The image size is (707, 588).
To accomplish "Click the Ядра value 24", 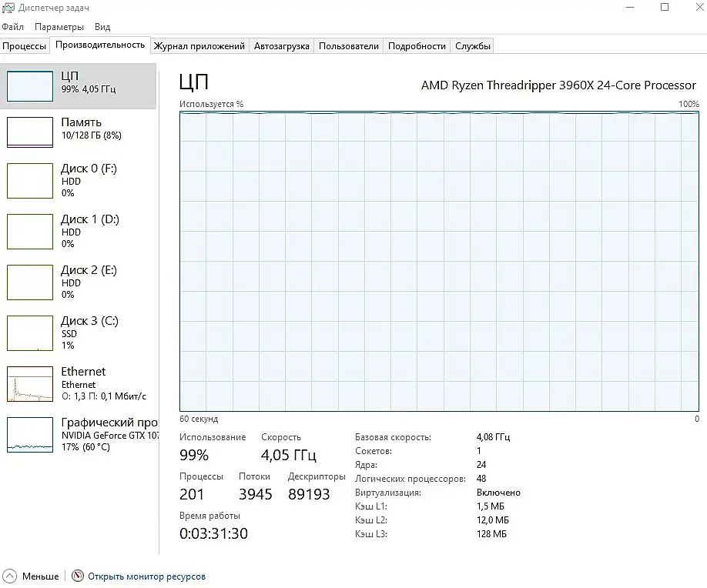I will [481, 465].
